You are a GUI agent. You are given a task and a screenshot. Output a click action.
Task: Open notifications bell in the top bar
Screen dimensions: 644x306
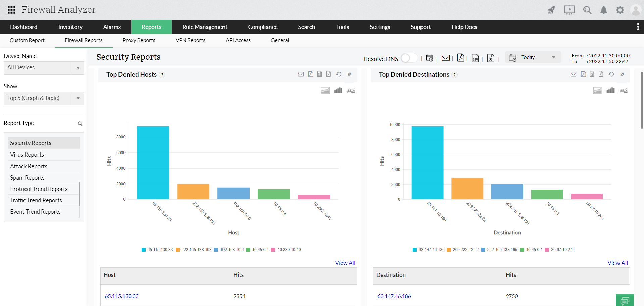pos(603,10)
